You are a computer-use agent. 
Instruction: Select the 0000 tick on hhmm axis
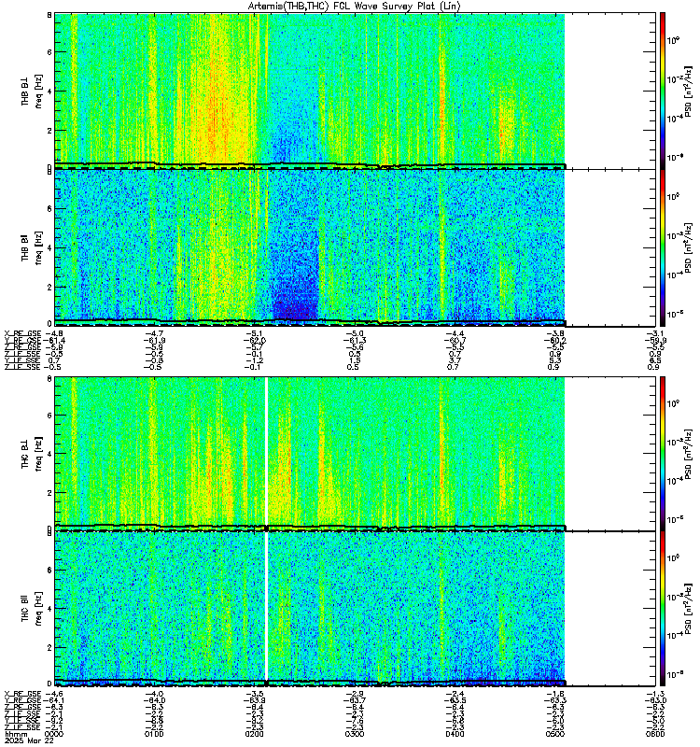[56, 733]
